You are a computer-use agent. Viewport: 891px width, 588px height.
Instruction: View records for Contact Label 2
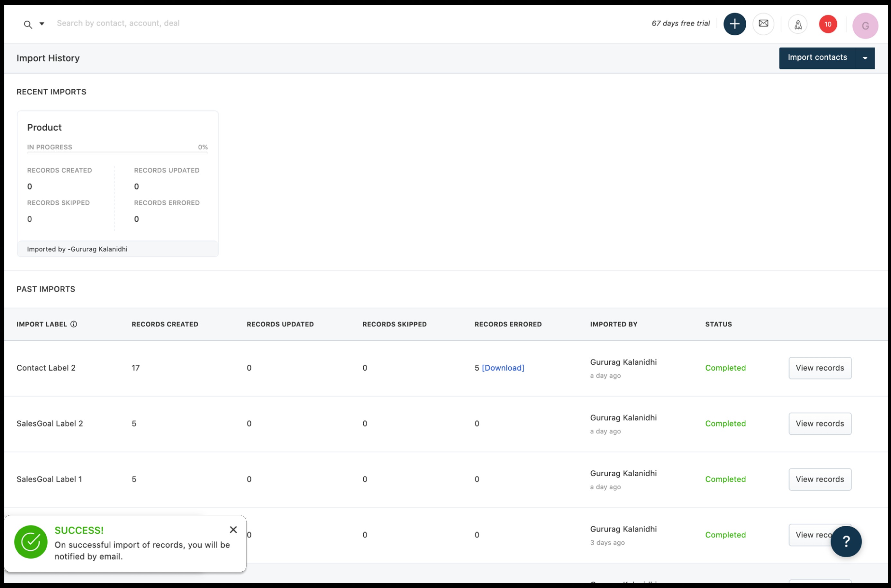(820, 368)
